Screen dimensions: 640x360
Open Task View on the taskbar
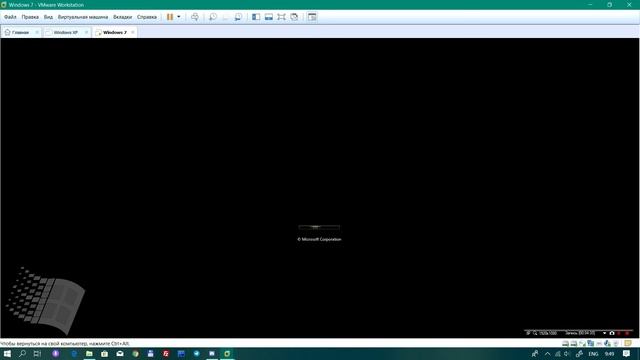(38, 354)
